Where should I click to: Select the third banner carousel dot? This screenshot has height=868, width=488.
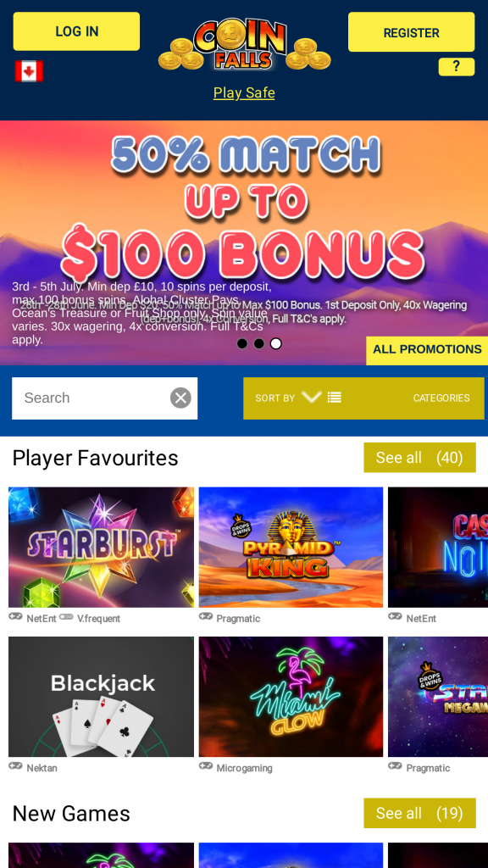pyautogui.click(x=275, y=344)
